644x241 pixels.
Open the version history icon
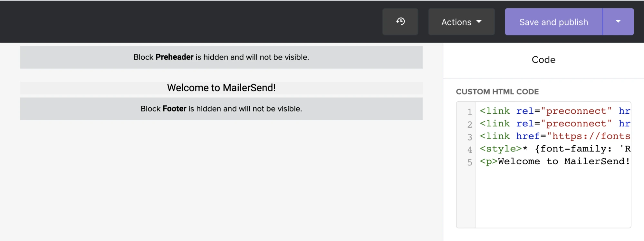400,22
